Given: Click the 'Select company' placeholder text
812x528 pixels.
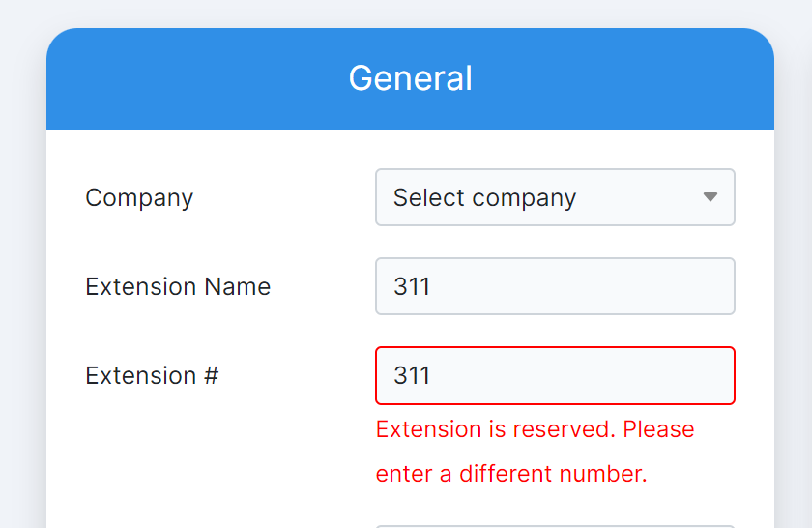Looking at the screenshot, I should pyautogui.click(x=484, y=197).
